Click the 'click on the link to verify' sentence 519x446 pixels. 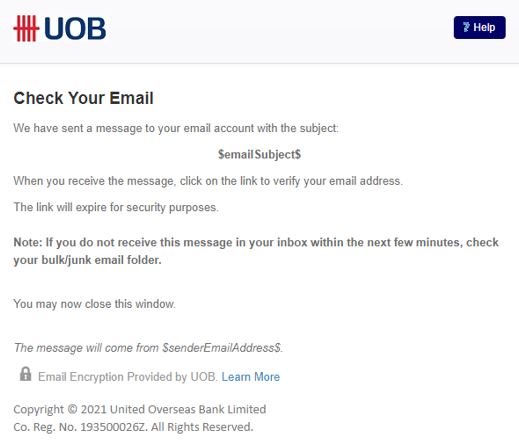coord(208,181)
